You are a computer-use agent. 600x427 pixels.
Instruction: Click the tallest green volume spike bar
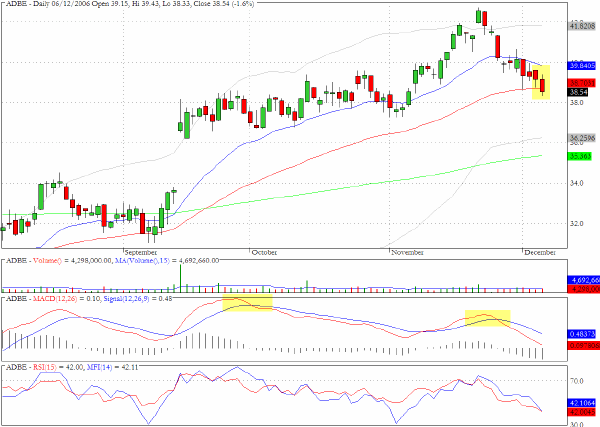point(180,278)
